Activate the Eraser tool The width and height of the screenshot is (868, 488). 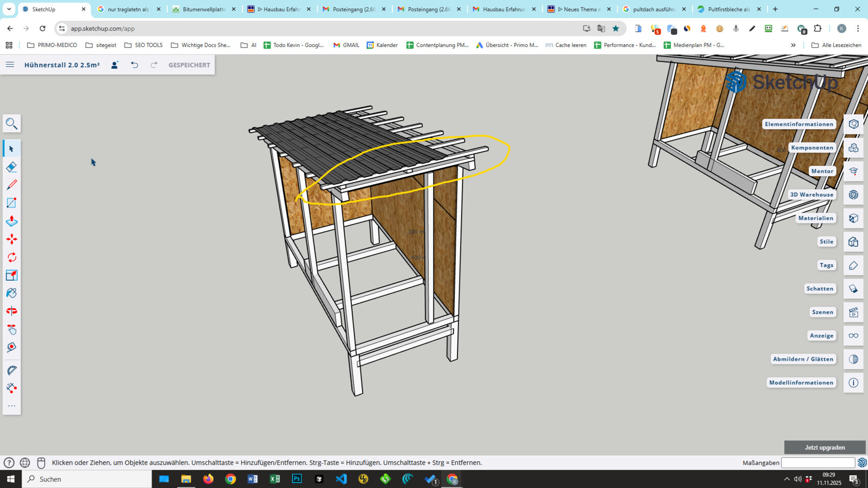[x=11, y=166]
